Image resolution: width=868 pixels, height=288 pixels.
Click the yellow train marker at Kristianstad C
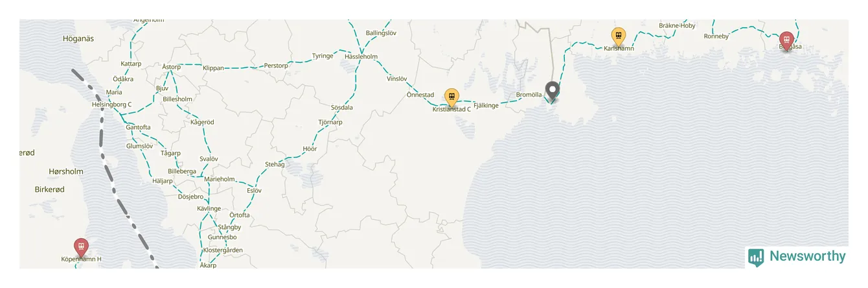(451, 97)
